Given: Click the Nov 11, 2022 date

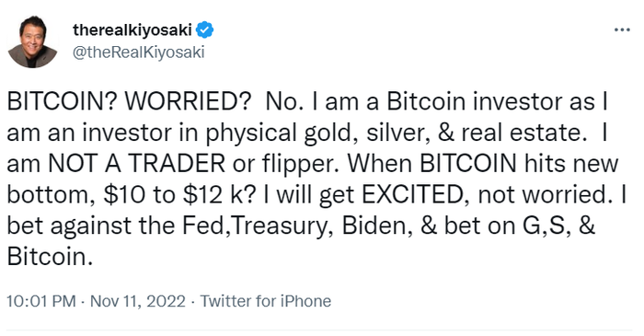Looking at the screenshot, I should (x=138, y=301).
